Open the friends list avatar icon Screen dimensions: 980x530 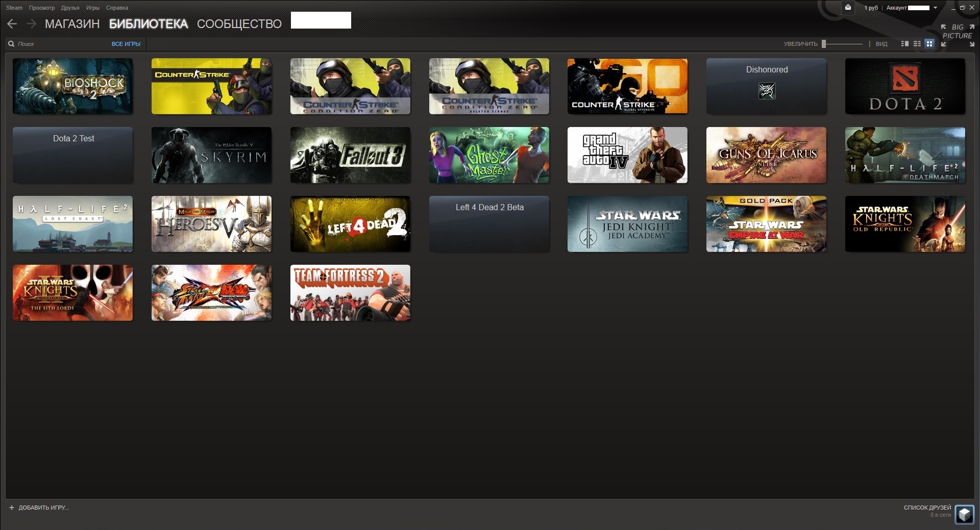click(x=964, y=514)
